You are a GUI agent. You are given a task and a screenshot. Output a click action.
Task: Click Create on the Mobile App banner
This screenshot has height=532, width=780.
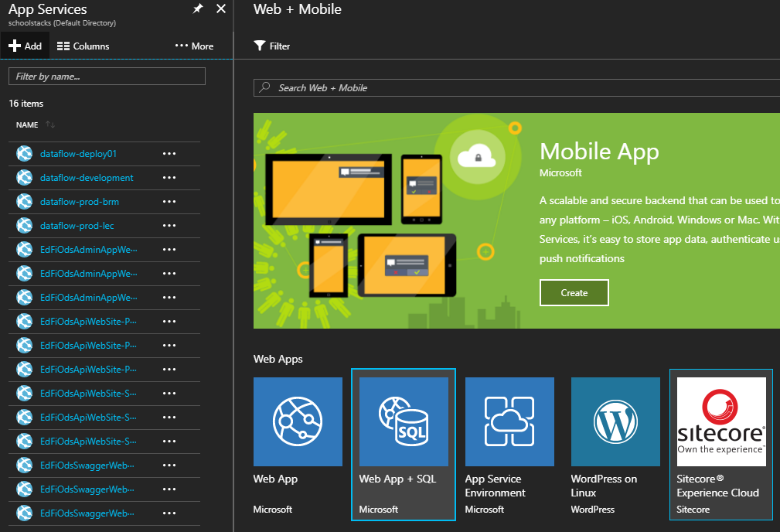click(x=574, y=292)
